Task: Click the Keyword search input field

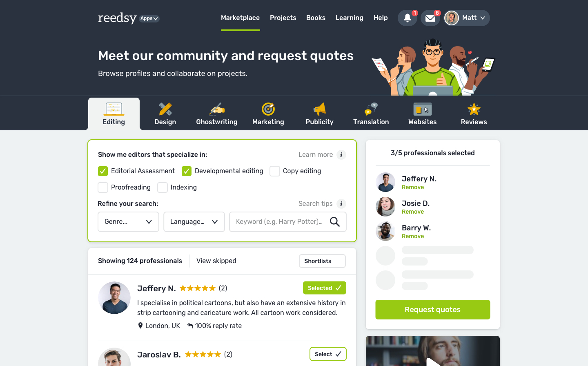Action: [x=279, y=222]
